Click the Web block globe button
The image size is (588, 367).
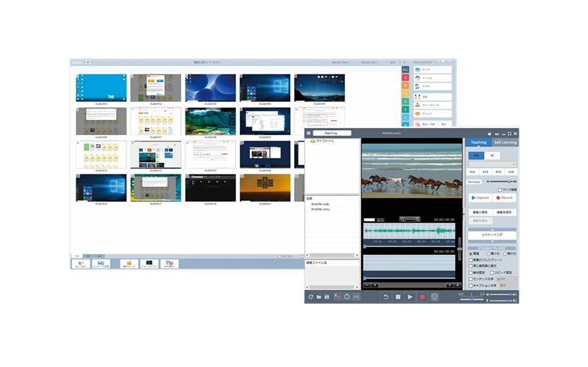(x=169, y=264)
